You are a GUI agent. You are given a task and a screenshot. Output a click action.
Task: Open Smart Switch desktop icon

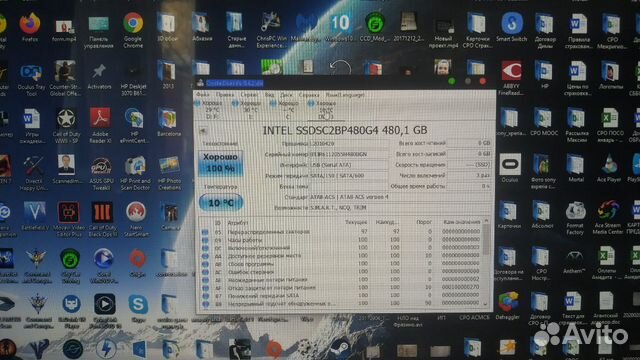511,27
